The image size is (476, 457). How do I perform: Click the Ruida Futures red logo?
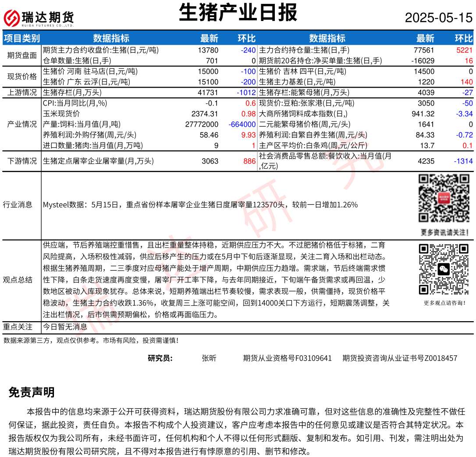pos(11,18)
